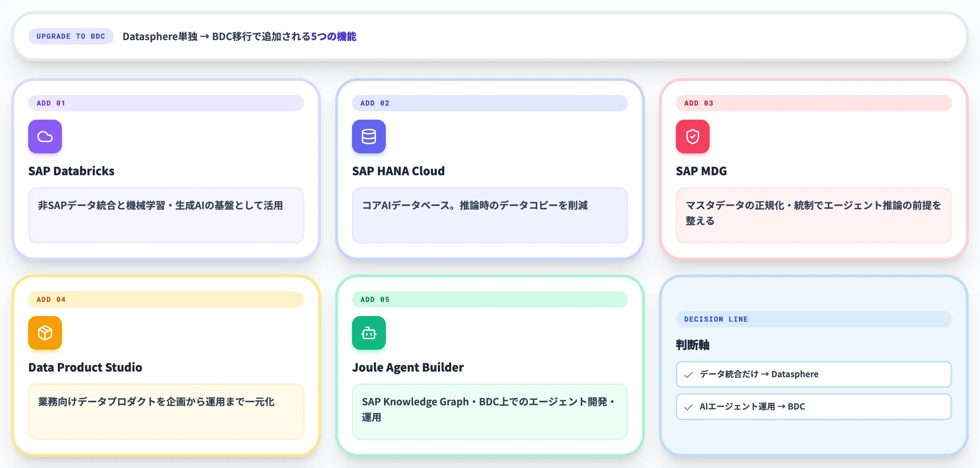Click the SAP HANA Cloud heading
Image resolution: width=980 pixels, height=468 pixels.
[x=398, y=171]
